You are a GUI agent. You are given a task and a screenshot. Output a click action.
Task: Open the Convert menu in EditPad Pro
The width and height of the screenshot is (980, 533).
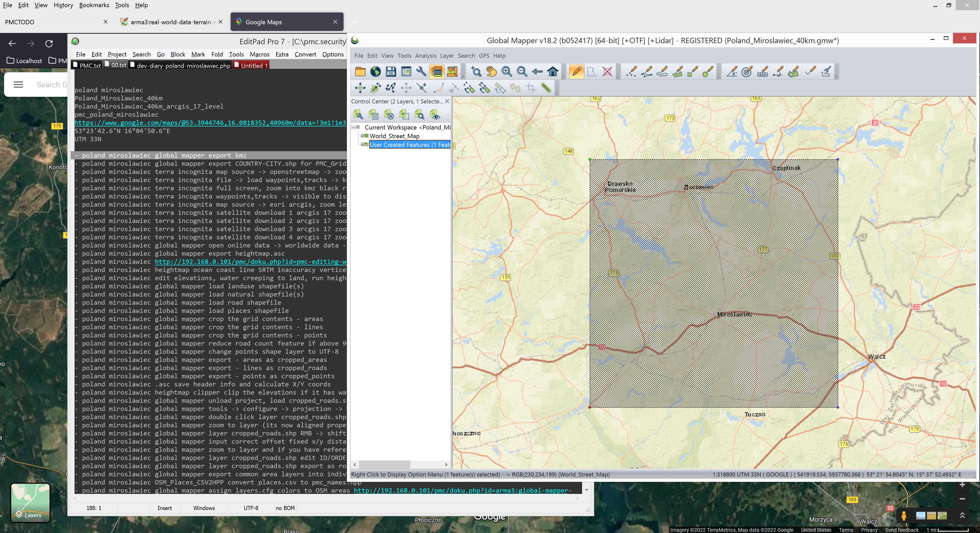pyautogui.click(x=305, y=54)
